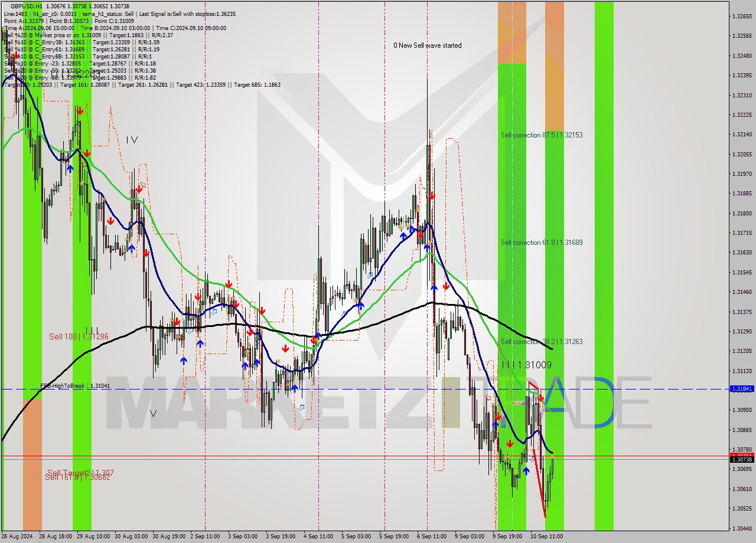
Task: Click the 'FSB-HighToBreak | 1.31041' label
Action: (75, 385)
